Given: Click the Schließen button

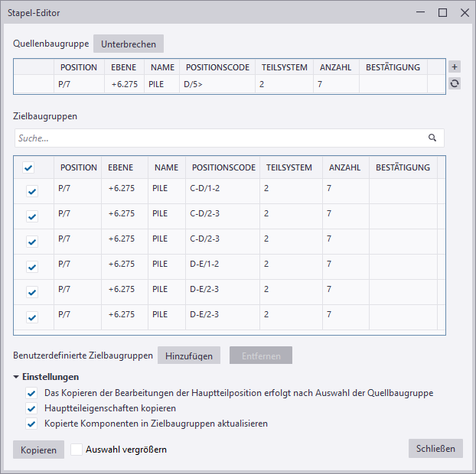Looking at the screenshot, I should [x=435, y=448].
